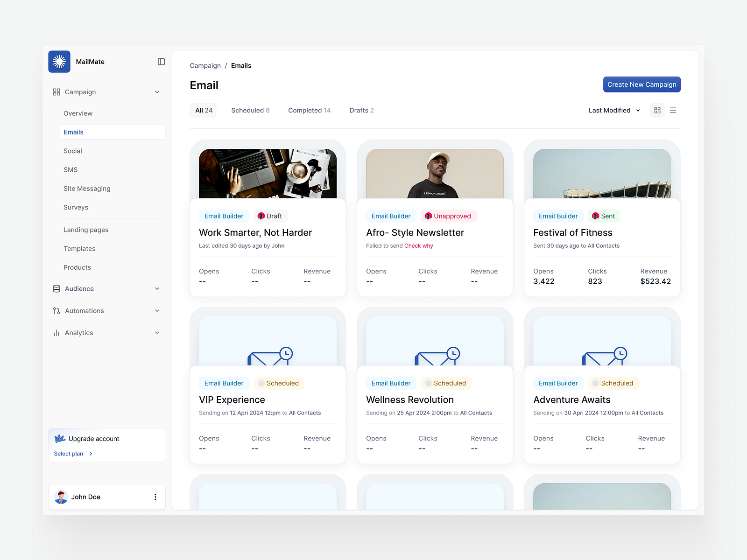
Task: Click the scheduled envelope icon on VIP Experience
Action: 270,356
